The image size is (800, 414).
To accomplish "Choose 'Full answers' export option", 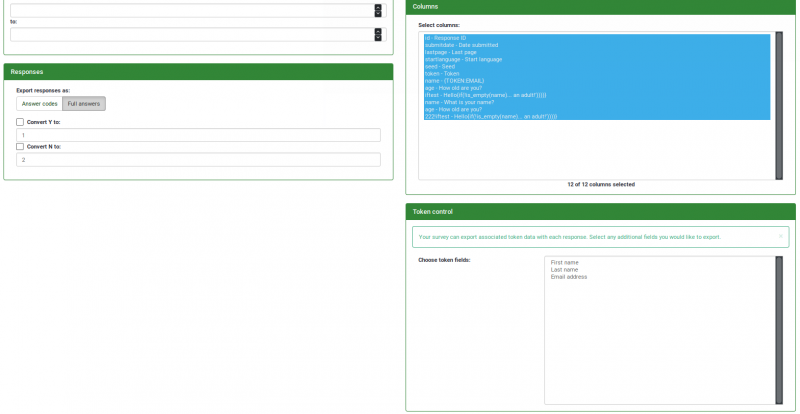I will [83, 103].
